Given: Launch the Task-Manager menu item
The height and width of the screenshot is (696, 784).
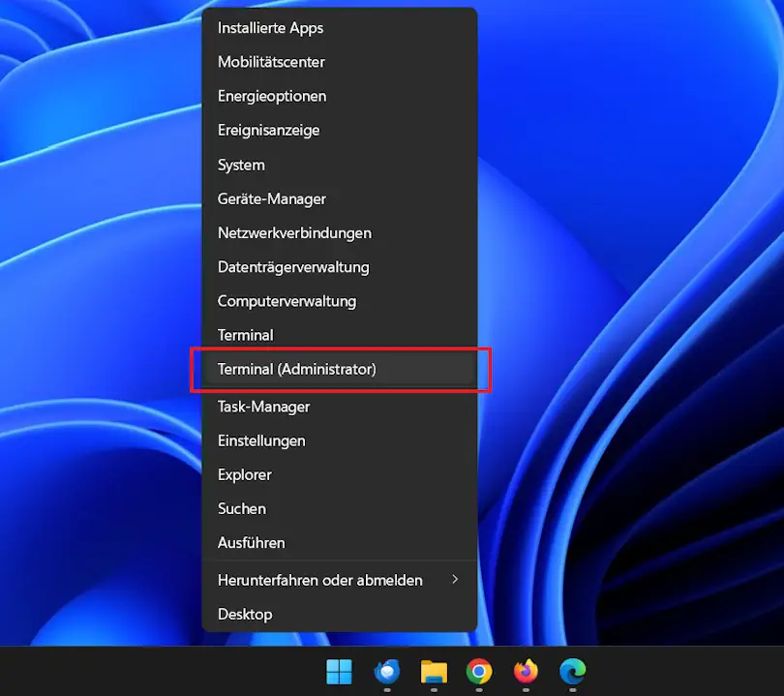Looking at the screenshot, I should click(263, 406).
